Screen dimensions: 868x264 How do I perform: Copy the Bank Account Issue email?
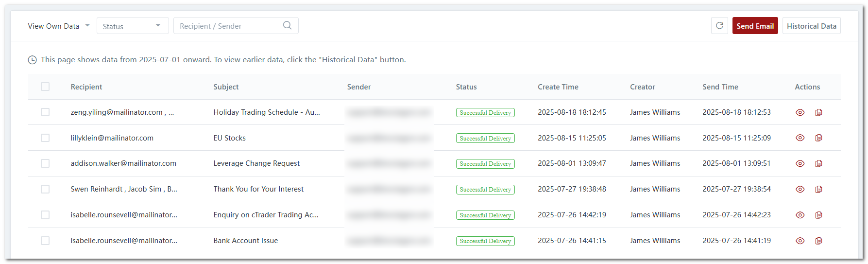[x=818, y=241]
